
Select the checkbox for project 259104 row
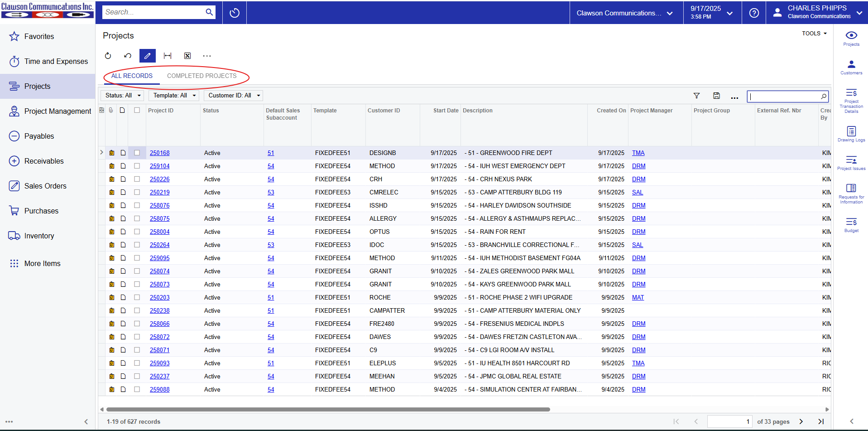point(137,166)
